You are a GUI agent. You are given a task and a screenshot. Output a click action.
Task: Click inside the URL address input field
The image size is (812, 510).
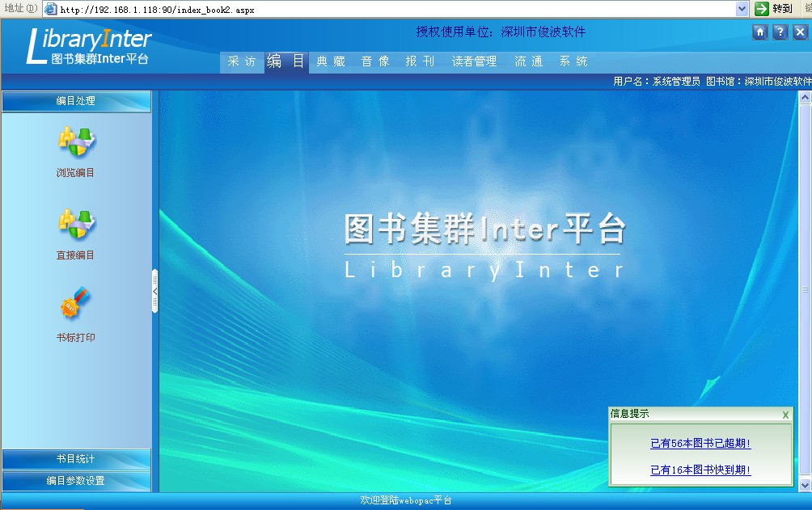tap(324, 9)
